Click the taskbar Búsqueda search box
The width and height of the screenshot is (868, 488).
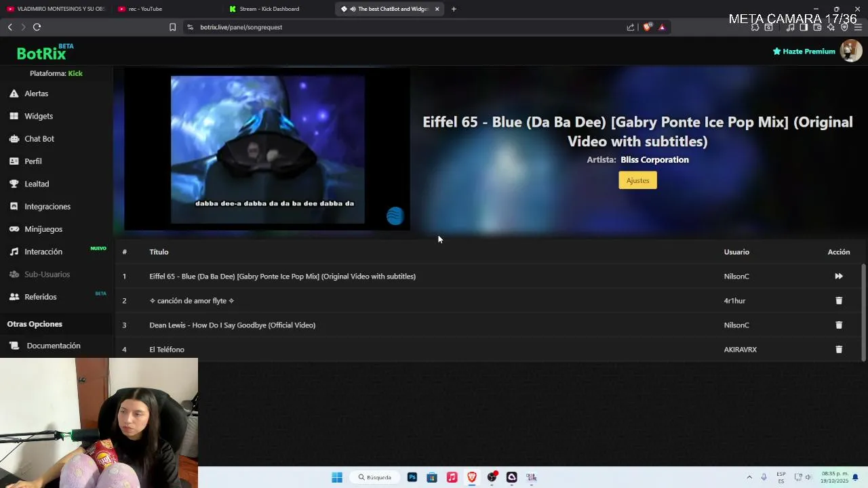[x=375, y=477]
